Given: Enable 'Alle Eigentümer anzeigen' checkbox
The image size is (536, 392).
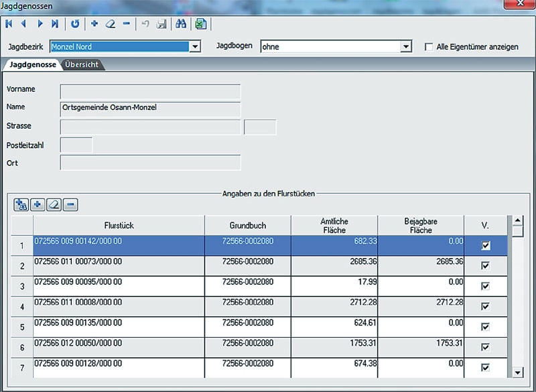Looking at the screenshot, I should click(429, 47).
